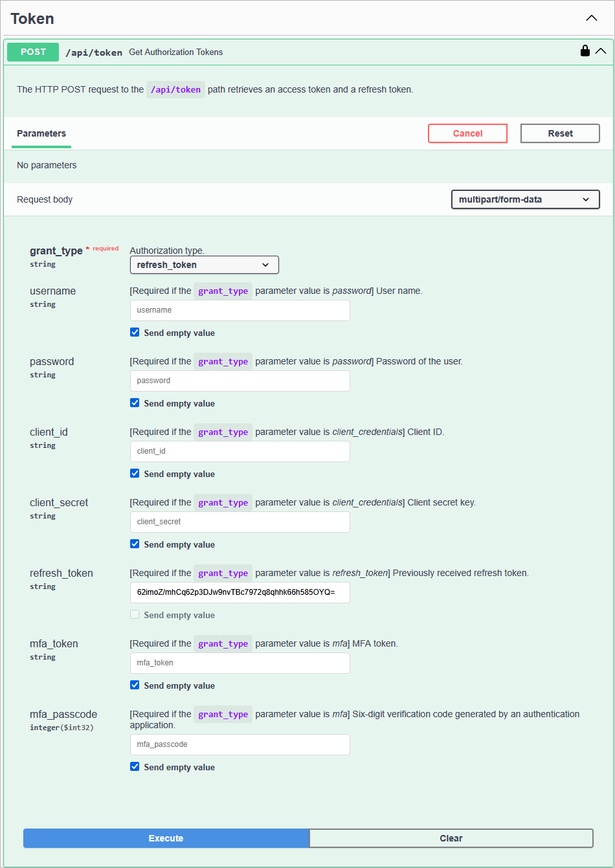Uncheck Send empty value for username
615x868 pixels.
(135, 333)
